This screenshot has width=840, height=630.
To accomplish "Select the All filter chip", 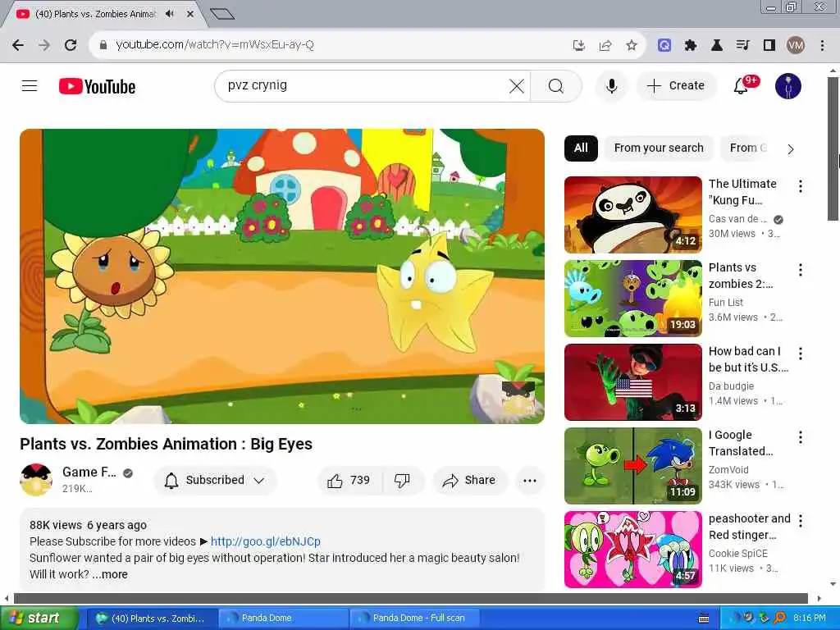I will point(581,148).
